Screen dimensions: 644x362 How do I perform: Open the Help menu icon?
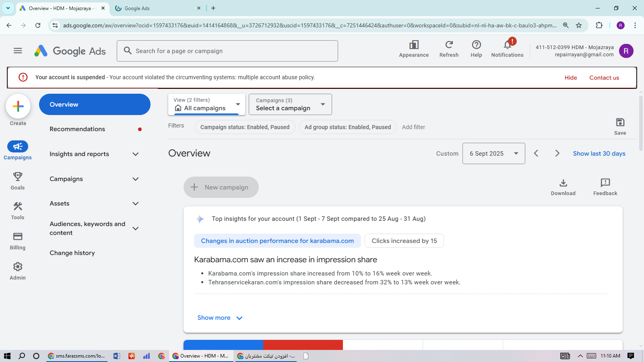(x=476, y=49)
